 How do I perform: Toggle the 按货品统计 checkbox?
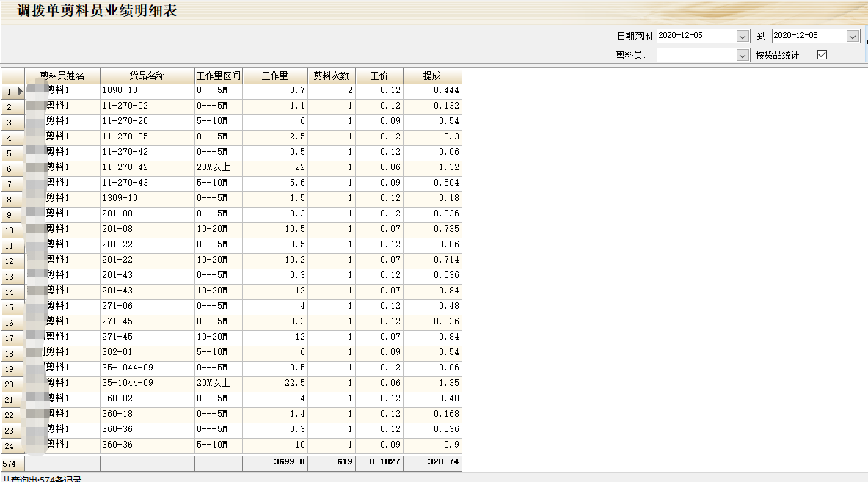click(x=822, y=55)
